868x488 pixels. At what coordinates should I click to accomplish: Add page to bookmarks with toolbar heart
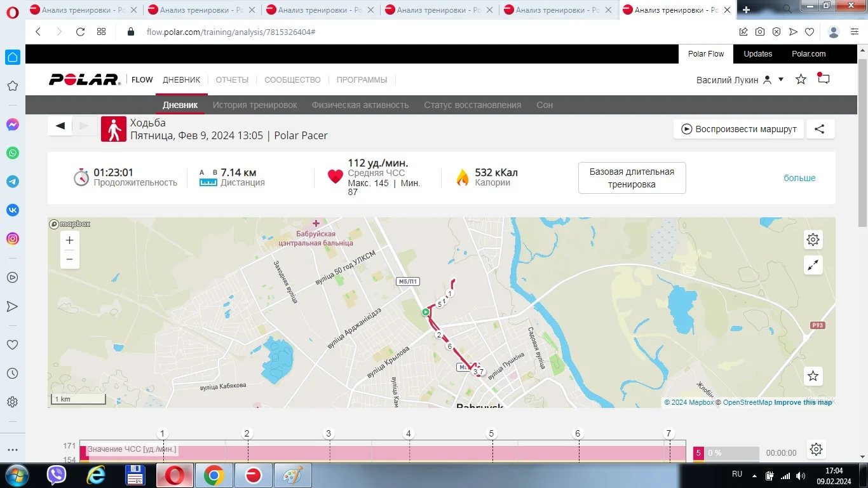(x=810, y=32)
